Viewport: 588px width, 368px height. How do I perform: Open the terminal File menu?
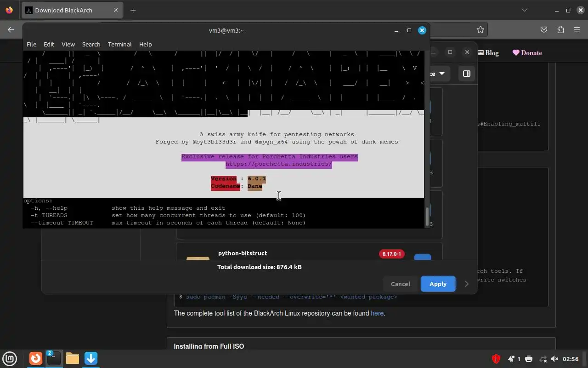[31, 44]
